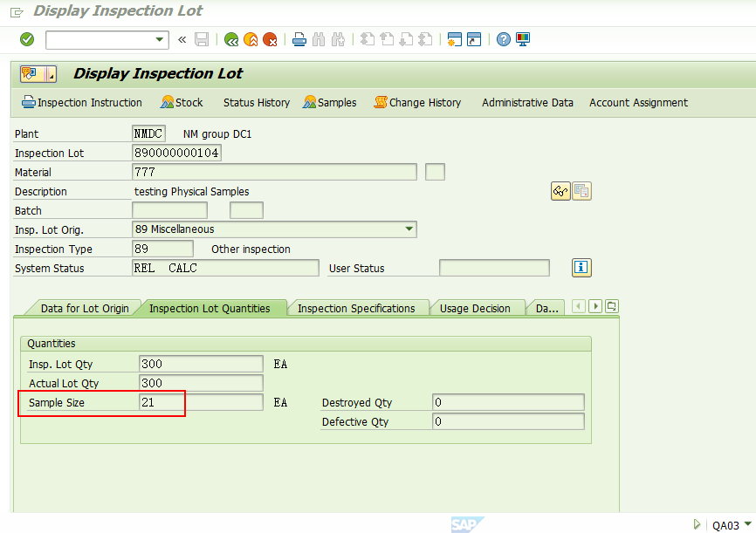The width and height of the screenshot is (756, 533).
Task: Click the Material field 777
Action: coord(274,172)
